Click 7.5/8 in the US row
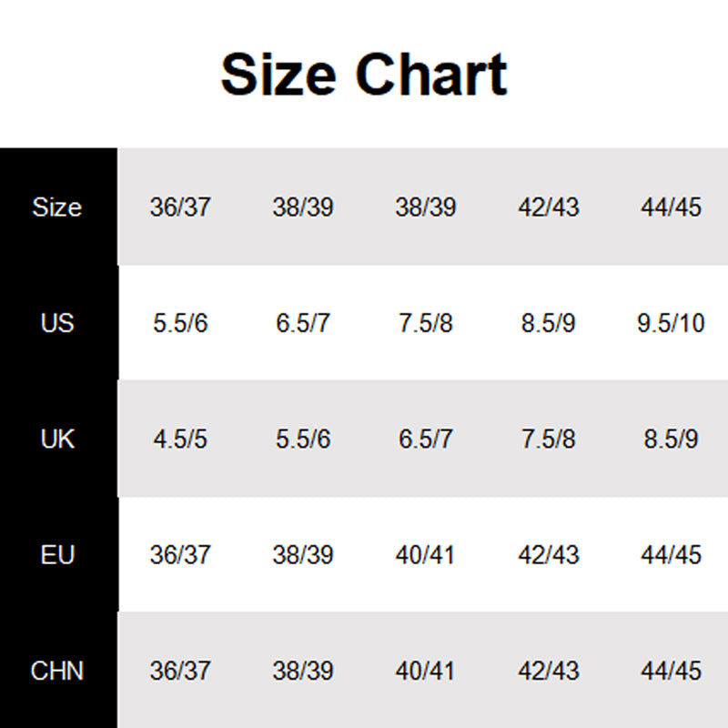The width and height of the screenshot is (728, 728). point(426,323)
